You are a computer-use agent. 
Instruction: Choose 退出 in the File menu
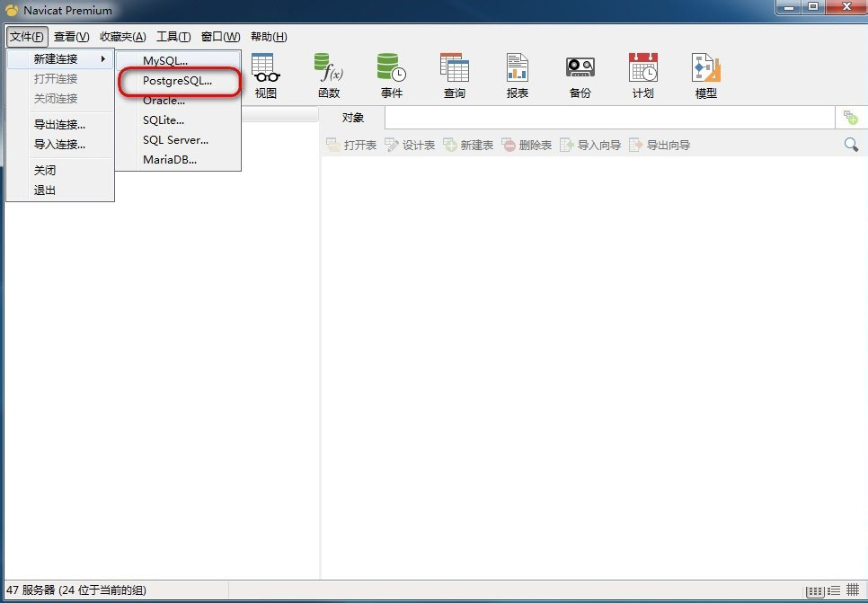pos(60,191)
